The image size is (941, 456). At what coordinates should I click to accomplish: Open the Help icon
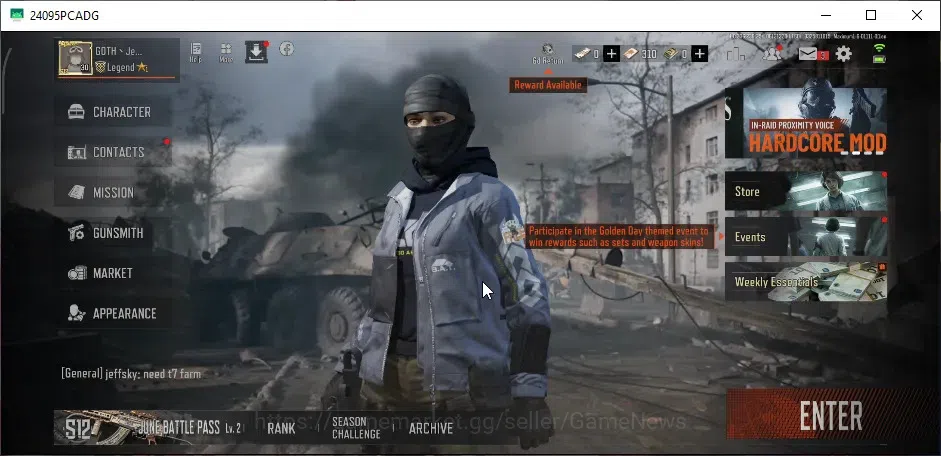(x=195, y=52)
